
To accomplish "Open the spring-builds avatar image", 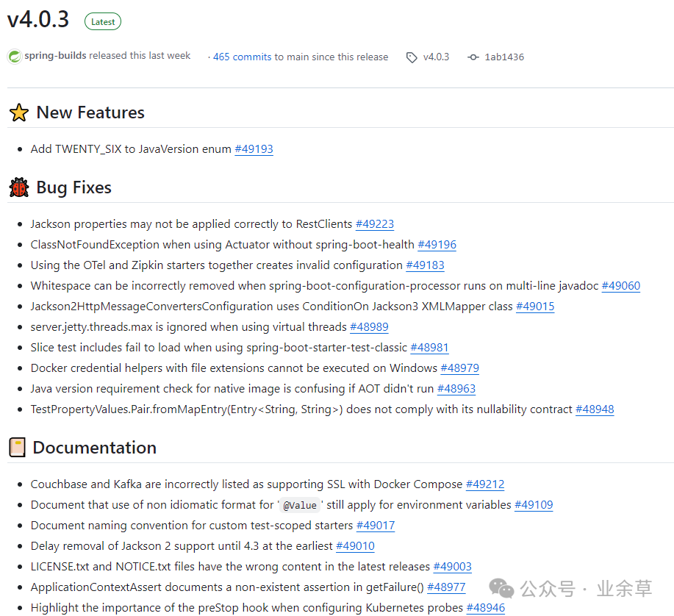I will (x=15, y=56).
